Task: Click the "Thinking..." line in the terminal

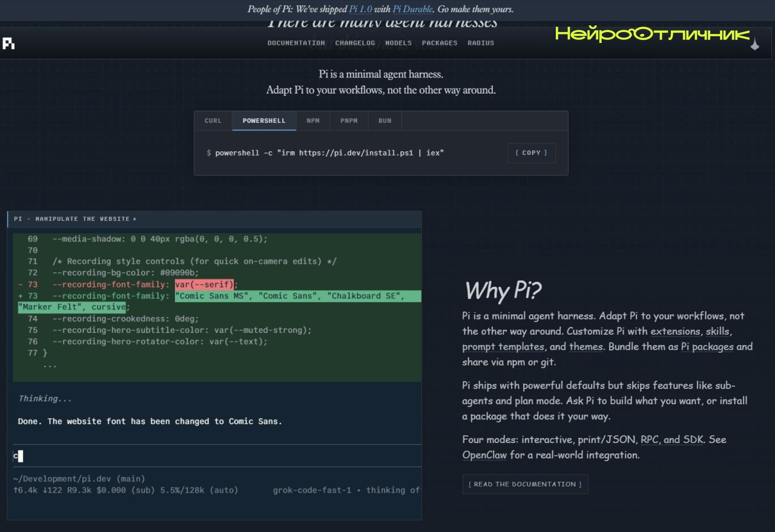Action: click(x=45, y=399)
